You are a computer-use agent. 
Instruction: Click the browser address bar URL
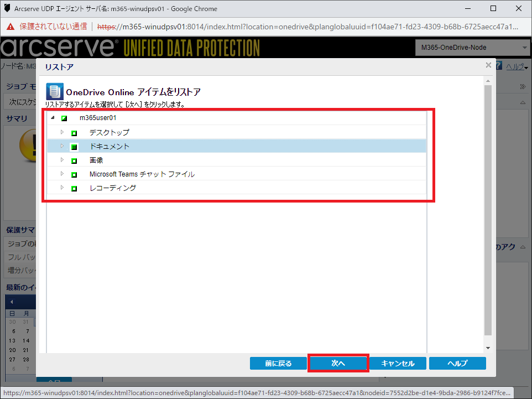(x=307, y=27)
